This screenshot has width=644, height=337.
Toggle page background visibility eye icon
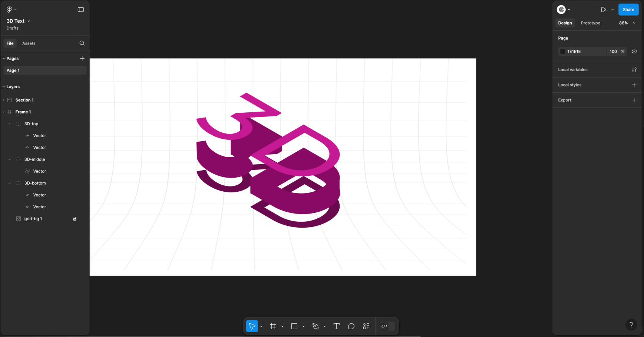click(634, 52)
